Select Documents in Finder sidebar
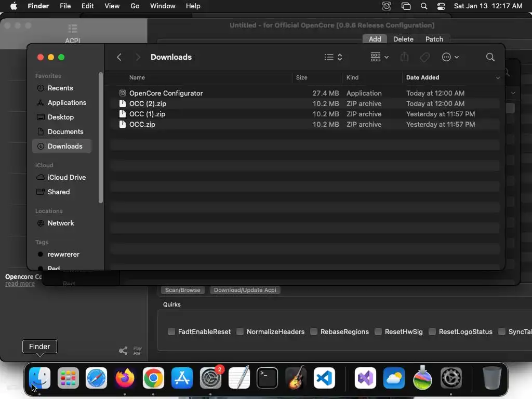 [62, 131]
